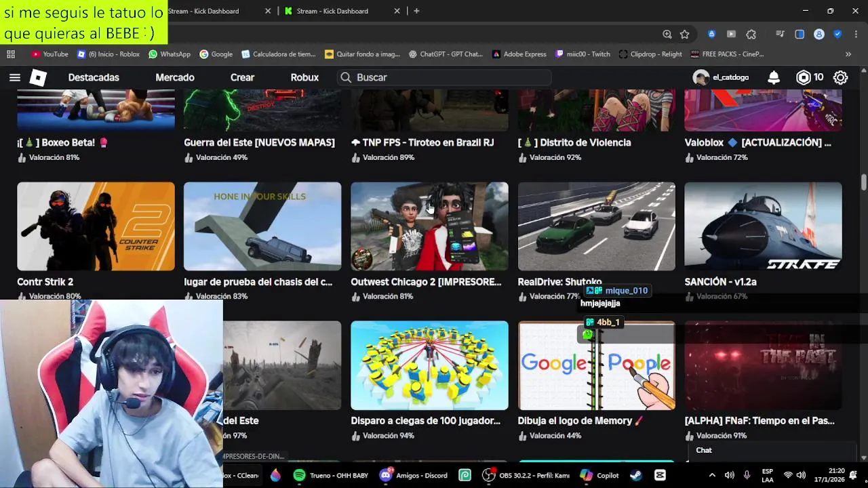The image size is (868, 488).
Task: Toggle the browser side panel icon
Action: 800,34
